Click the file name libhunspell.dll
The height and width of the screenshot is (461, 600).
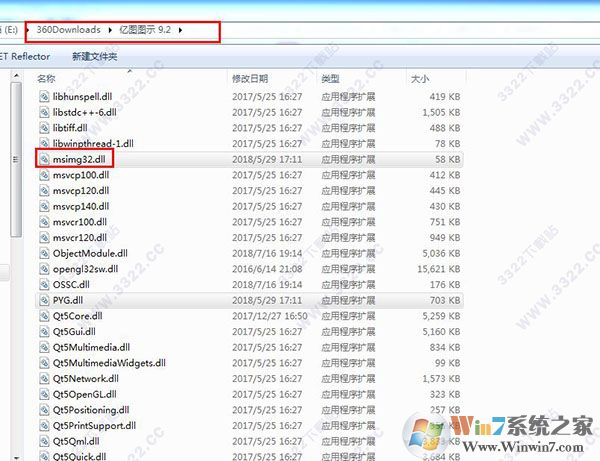[82, 96]
